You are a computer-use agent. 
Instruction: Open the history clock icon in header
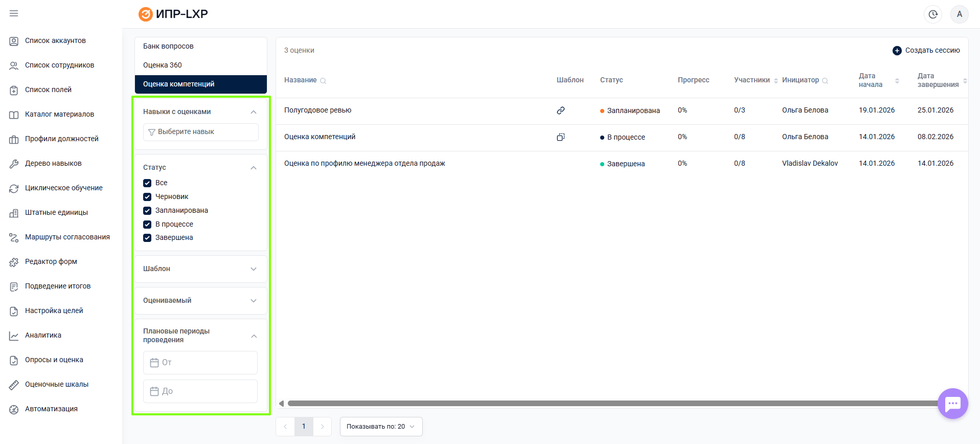click(933, 14)
